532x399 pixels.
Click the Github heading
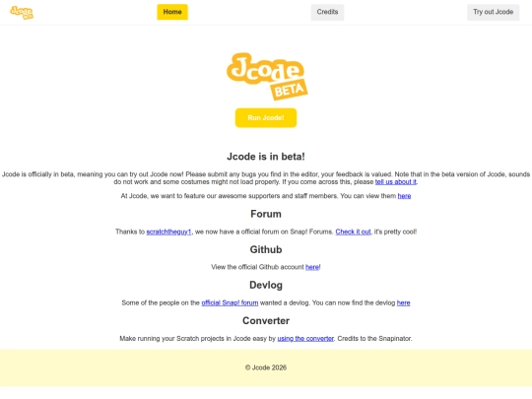[x=266, y=249]
